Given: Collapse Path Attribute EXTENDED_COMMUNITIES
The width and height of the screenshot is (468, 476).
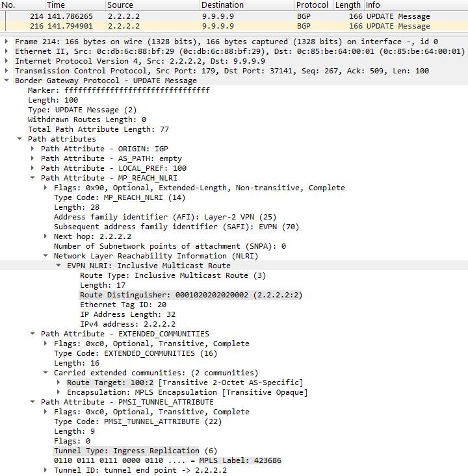Looking at the screenshot, I should click(x=32, y=334).
